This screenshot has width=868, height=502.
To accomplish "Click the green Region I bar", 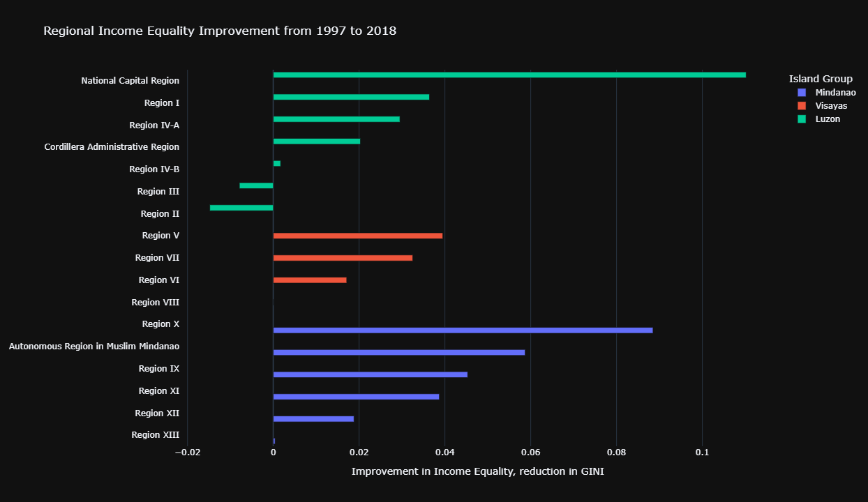I will (351, 97).
